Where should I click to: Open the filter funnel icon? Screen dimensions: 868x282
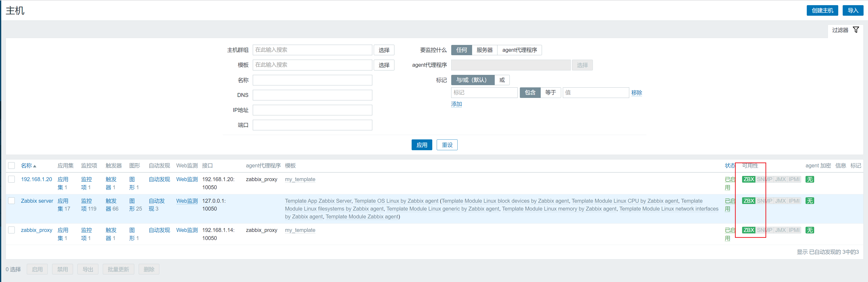855,30
